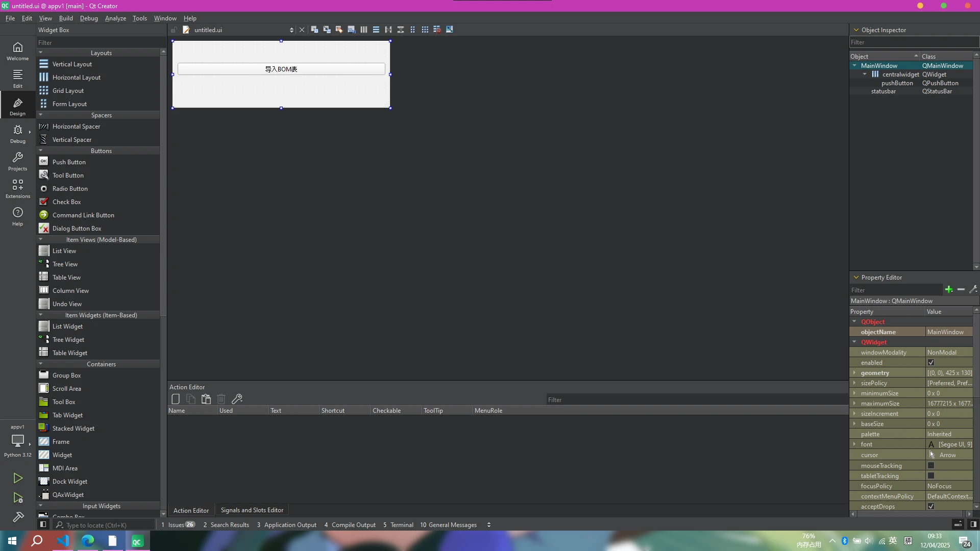
Task: Open the Extensions mode in sidebar
Action: tap(18, 188)
